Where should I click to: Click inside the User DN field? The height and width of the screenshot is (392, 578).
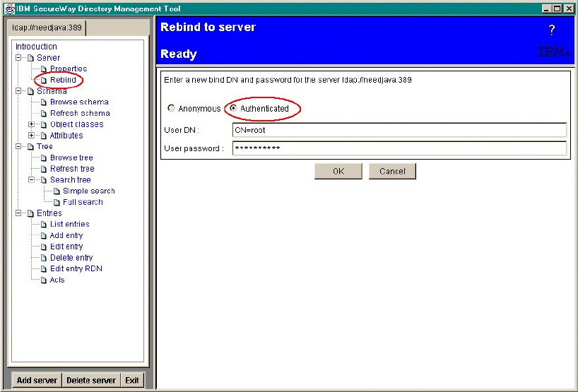[399, 130]
